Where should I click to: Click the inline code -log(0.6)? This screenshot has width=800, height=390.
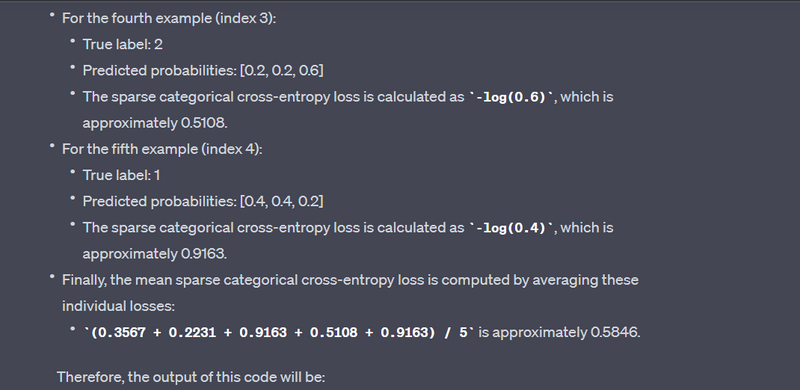(511, 97)
